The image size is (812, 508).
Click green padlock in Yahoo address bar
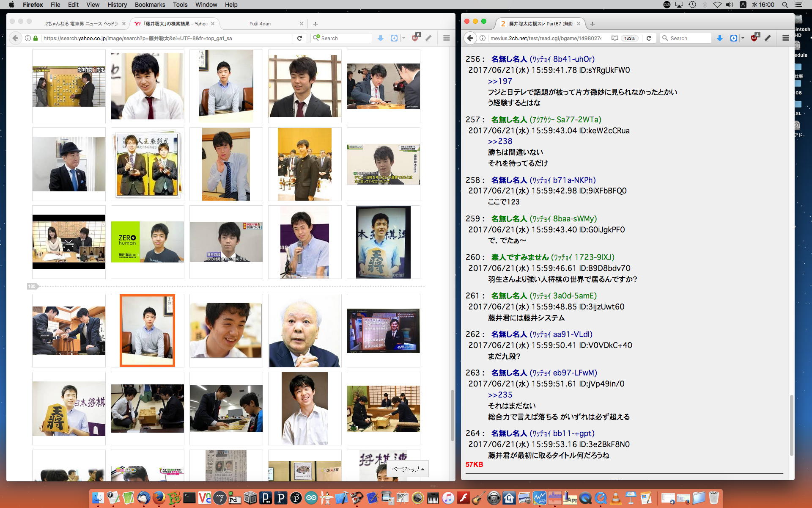pyautogui.click(x=36, y=38)
